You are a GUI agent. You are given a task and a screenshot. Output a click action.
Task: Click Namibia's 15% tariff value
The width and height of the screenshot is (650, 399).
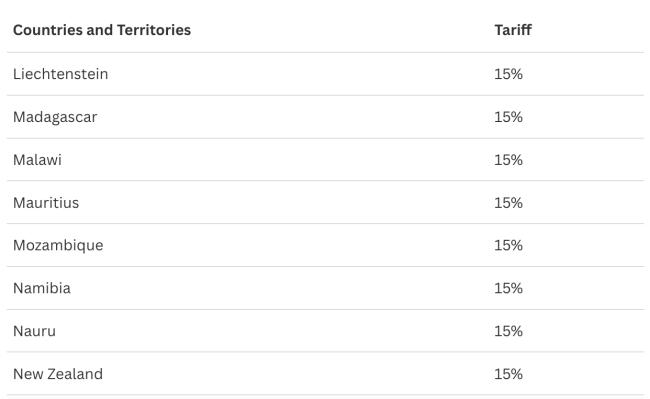click(508, 288)
